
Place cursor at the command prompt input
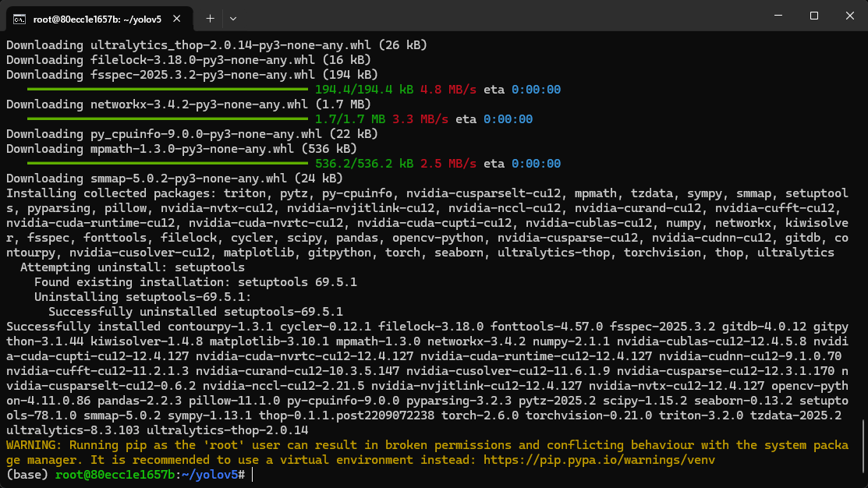[x=253, y=475]
